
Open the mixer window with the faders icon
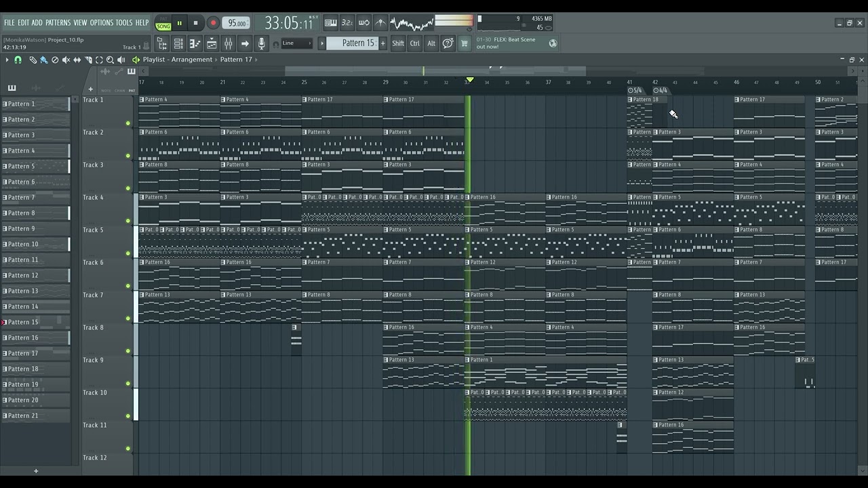(x=229, y=43)
